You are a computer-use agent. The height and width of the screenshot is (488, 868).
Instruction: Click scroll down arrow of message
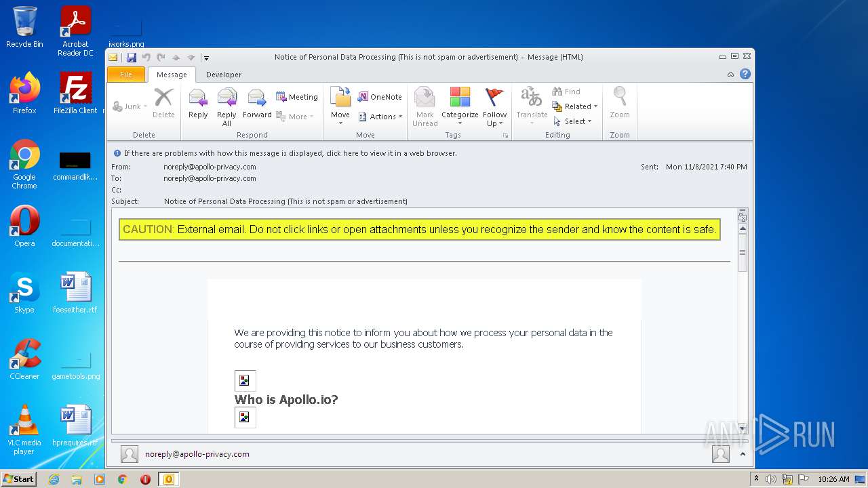pyautogui.click(x=743, y=428)
